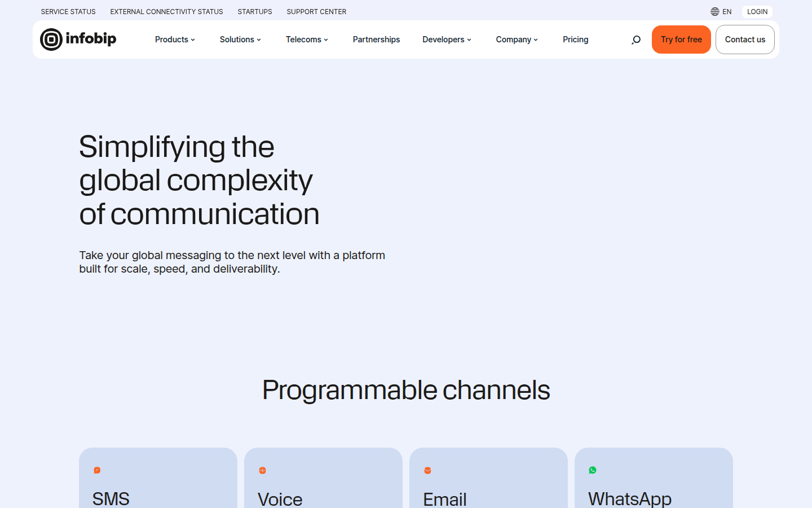Click the Infobip logo icon
Viewport: 812px width, 508px height.
tap(51, 40)
